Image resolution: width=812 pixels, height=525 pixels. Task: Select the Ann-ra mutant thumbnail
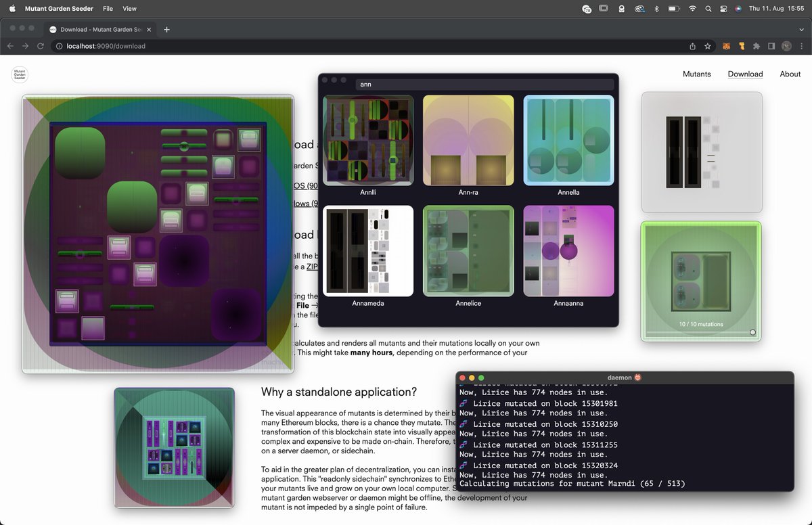[468, 140]
